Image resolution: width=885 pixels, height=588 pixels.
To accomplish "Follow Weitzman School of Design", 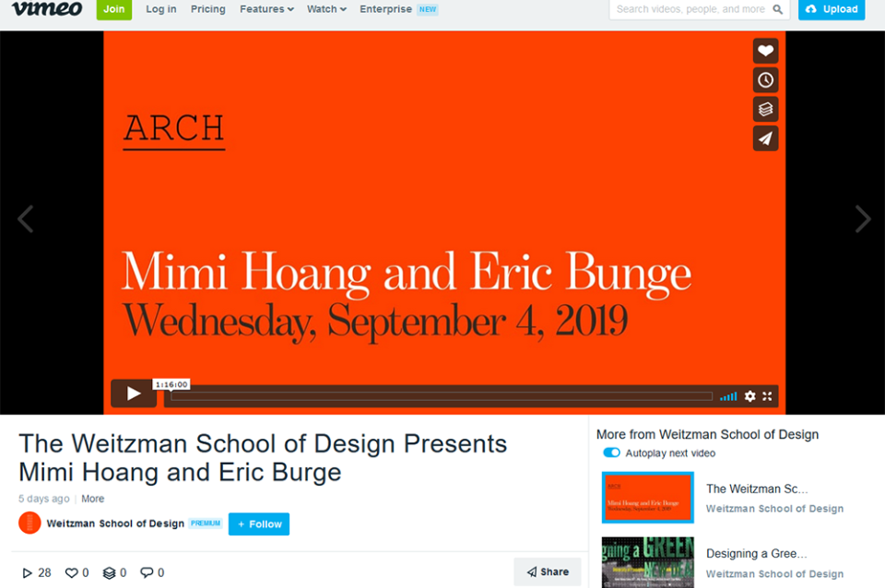I will [x=259, y=524].
